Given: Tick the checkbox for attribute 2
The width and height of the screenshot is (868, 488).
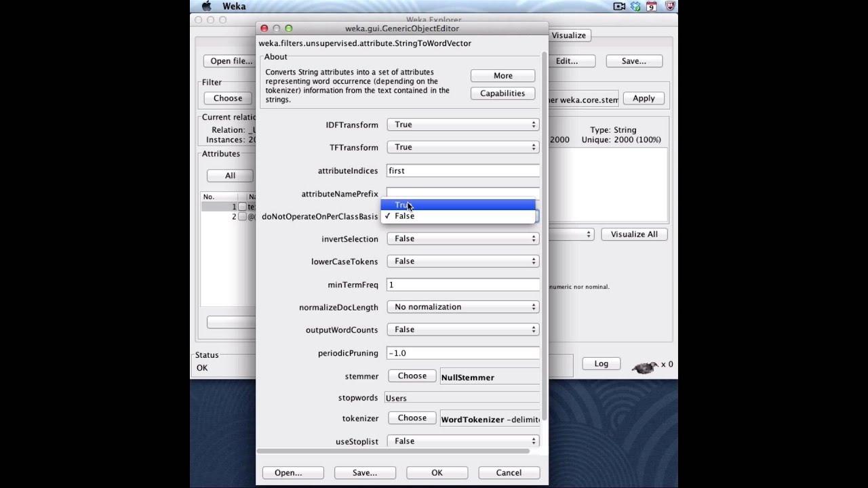Looking at the screenshot, I should click(242, 217).
